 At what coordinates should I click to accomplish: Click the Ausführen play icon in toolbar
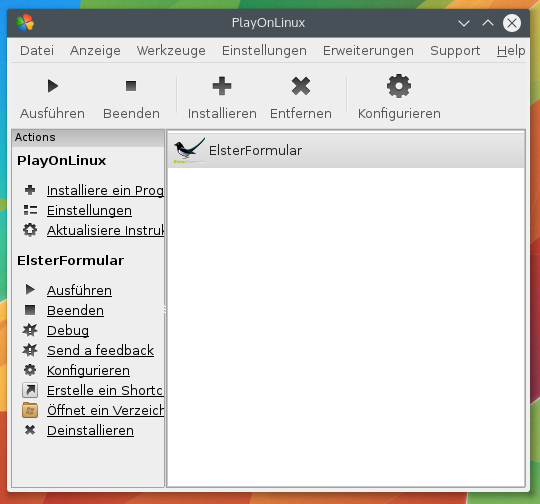pos(53,86)
